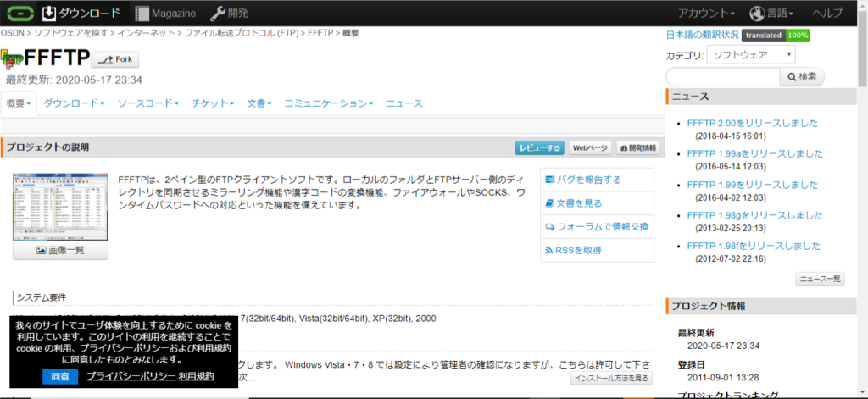Open FFFTP 1.99aをリリースしました news
The height and width of the screenshot is (399, 868).
tap(755, 153)
